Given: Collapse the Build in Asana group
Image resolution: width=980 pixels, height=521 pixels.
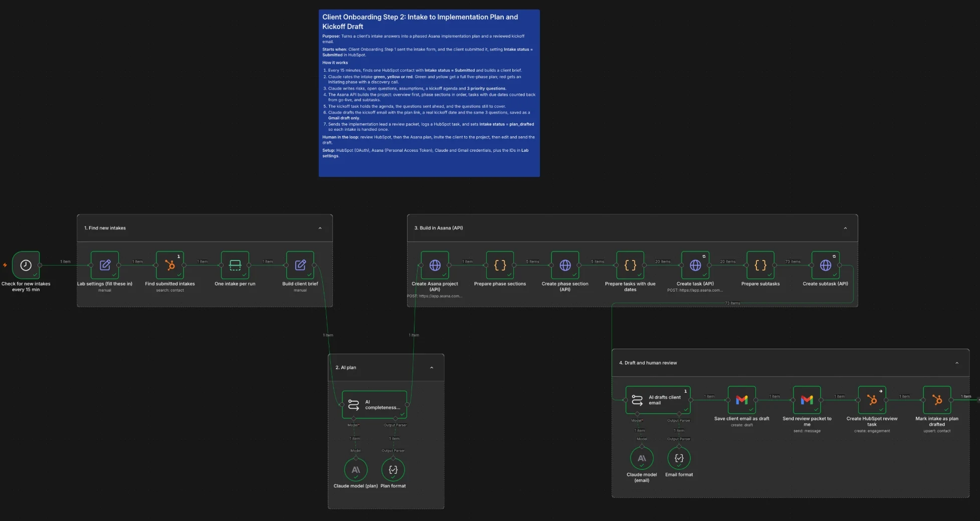Looking at the screenshot, I should point(845,228).
